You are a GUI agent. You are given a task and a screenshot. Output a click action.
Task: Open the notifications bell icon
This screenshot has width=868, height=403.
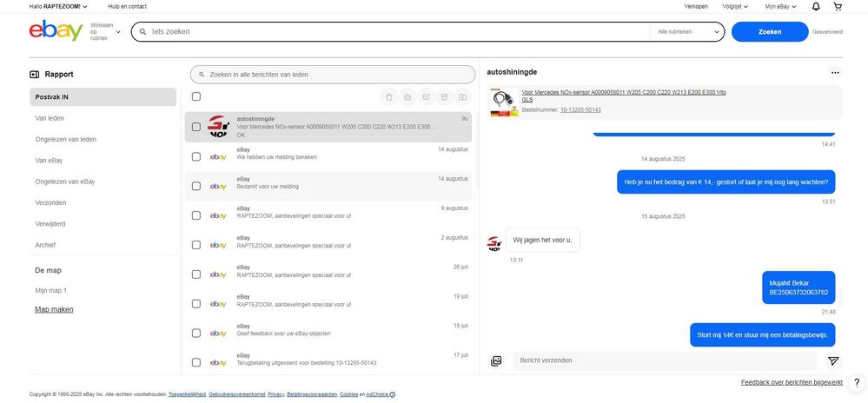[x=815, y=6]
